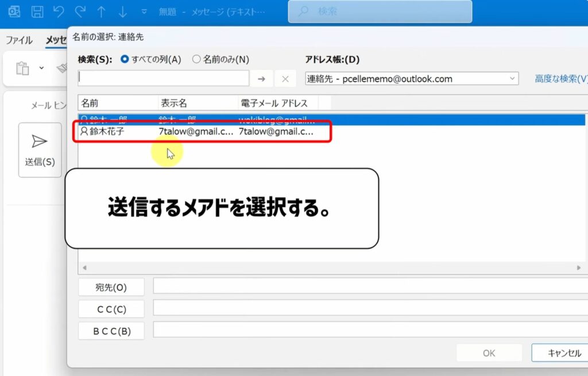Click the down arrow icon in the title bar

(x=121, y=10)
